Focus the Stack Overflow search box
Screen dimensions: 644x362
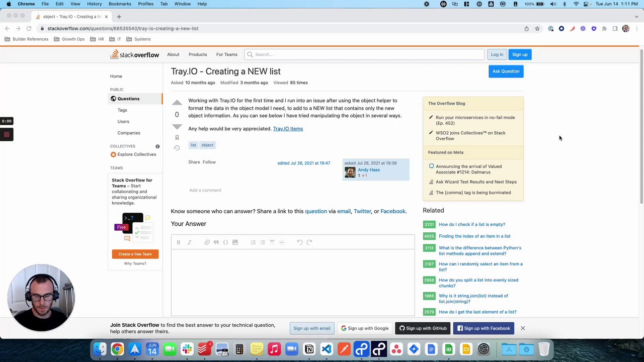[364, 54]
